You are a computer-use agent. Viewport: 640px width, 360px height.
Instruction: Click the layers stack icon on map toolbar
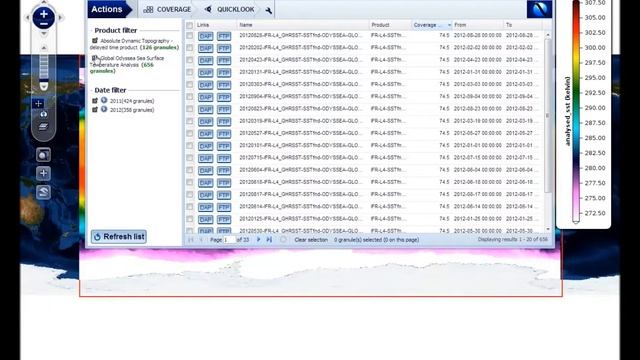click(43, 127)
